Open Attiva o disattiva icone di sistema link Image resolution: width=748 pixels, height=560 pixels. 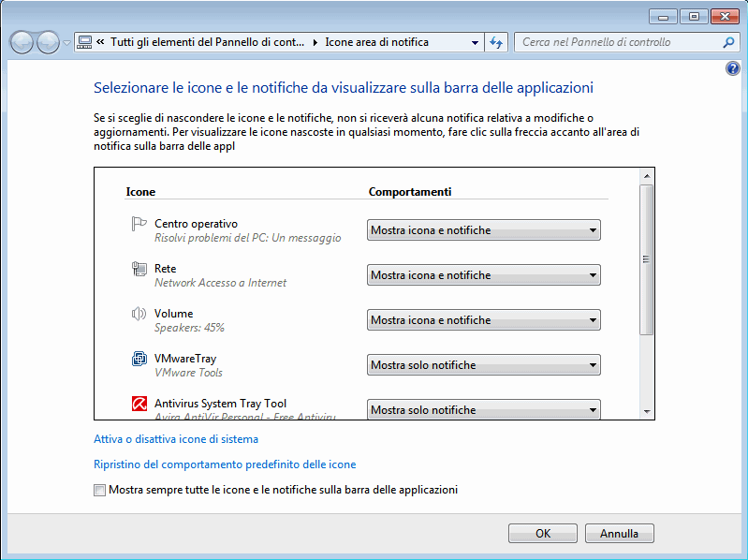[x=176, y=438]
